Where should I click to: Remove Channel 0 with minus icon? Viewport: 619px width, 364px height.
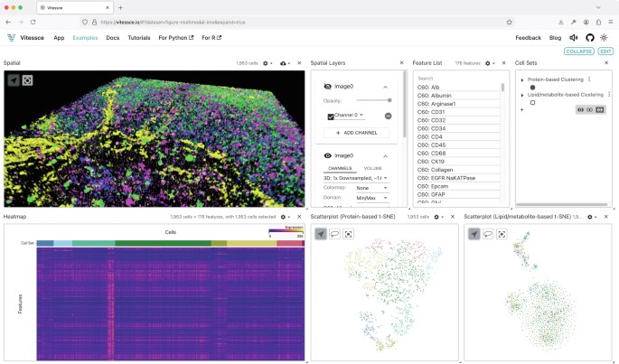388,116
